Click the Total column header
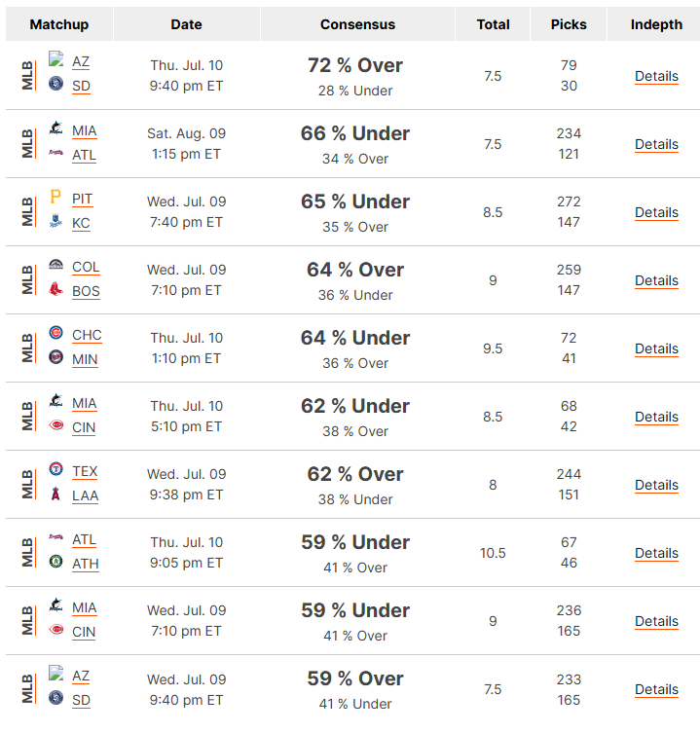This screenshot has height=733, width=700. click(x=493, y=24)
